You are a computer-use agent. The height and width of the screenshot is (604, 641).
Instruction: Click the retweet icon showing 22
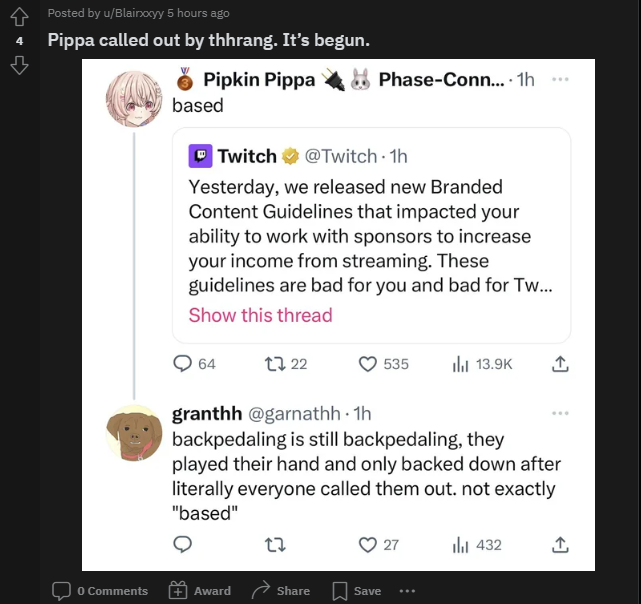point(275,364)
